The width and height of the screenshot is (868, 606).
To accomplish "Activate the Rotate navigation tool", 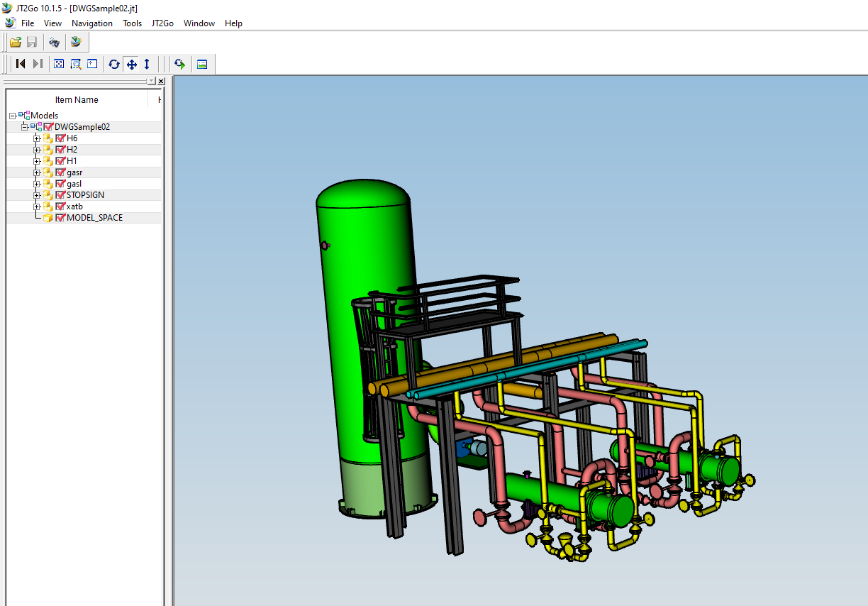I will [114, 64].
